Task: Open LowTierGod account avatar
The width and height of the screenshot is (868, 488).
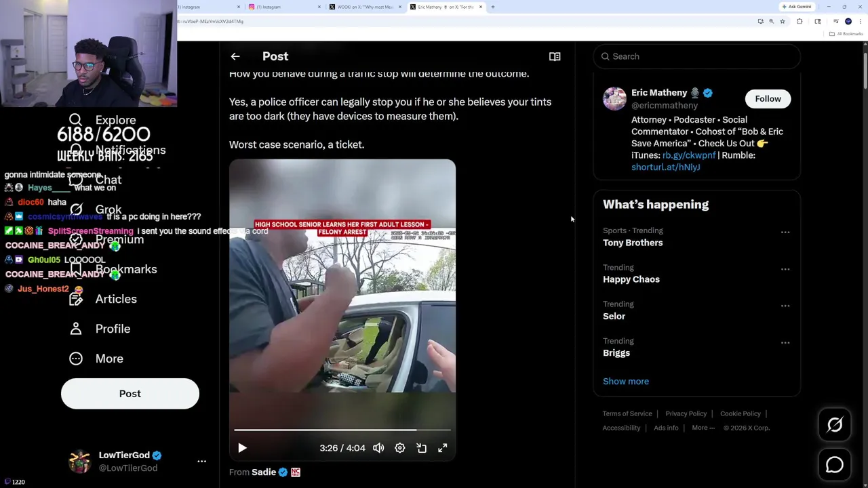Action: [80, 461]
